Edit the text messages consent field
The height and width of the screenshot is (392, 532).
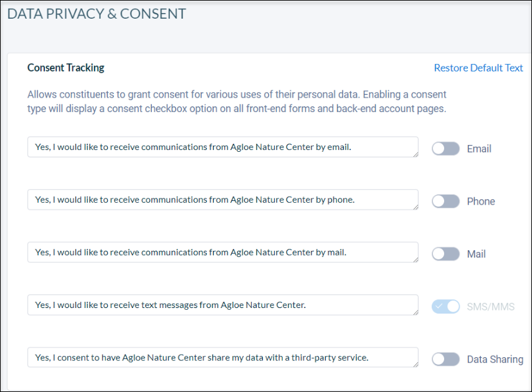(x=222, y=305)
